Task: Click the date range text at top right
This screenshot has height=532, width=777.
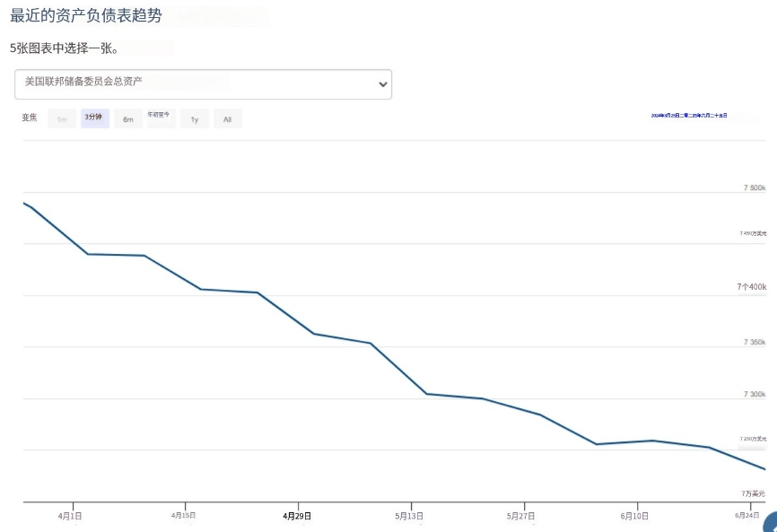Action: pos(688,116)
